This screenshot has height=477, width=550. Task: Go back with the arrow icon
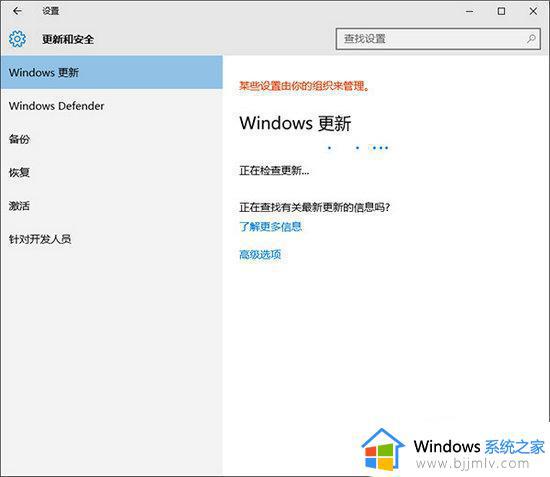pos(17,11)
